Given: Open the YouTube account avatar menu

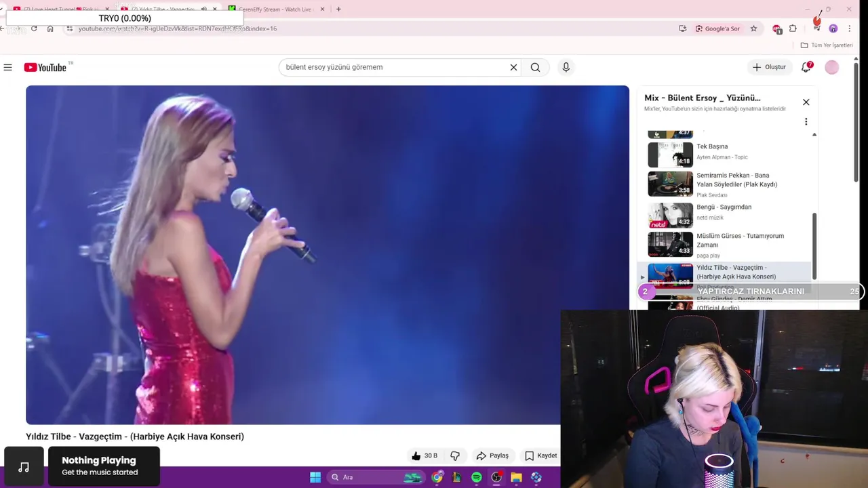Looking at the screenshot, I should click(832, 67).
